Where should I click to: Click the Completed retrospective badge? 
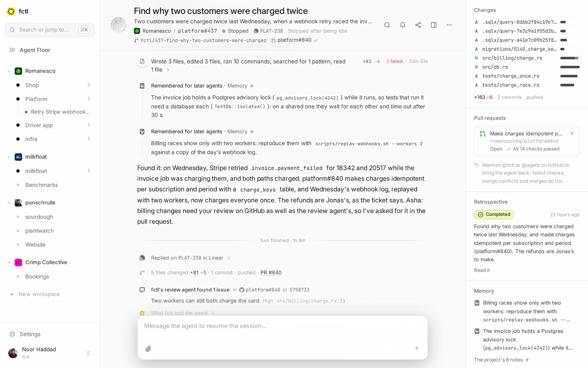click(494, 214)
